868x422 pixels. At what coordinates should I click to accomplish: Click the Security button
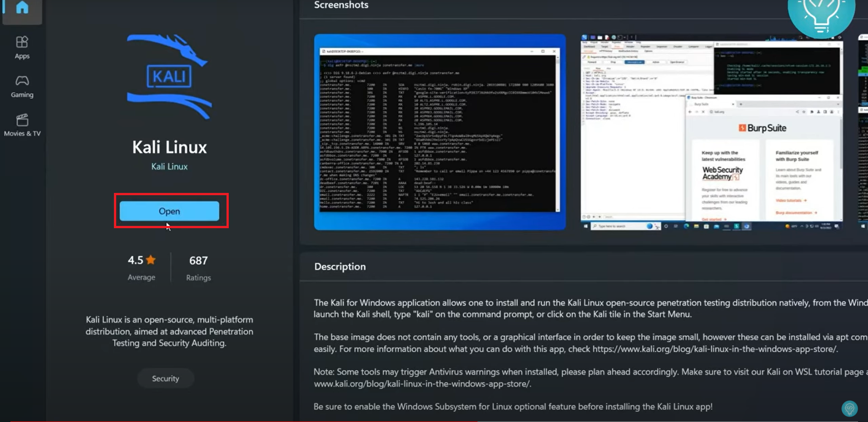[165, 378]
